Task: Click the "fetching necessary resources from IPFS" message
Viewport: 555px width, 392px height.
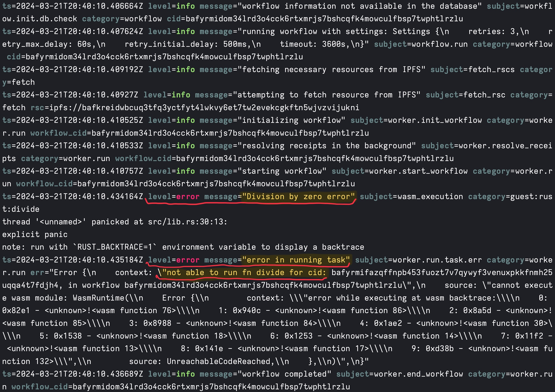Action: tap(331, 70)
